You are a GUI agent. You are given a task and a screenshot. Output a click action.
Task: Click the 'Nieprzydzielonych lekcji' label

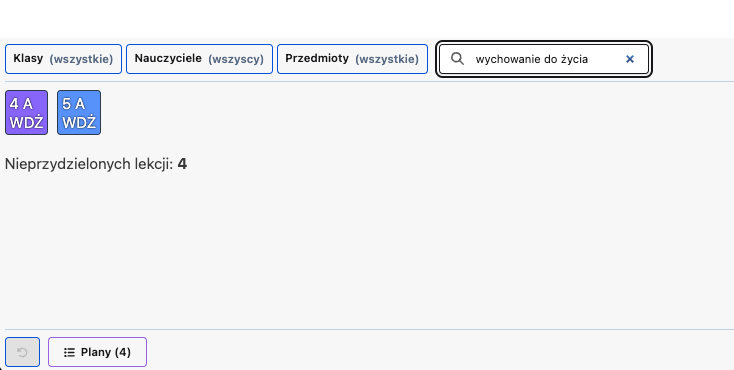(x=89, y=164)
